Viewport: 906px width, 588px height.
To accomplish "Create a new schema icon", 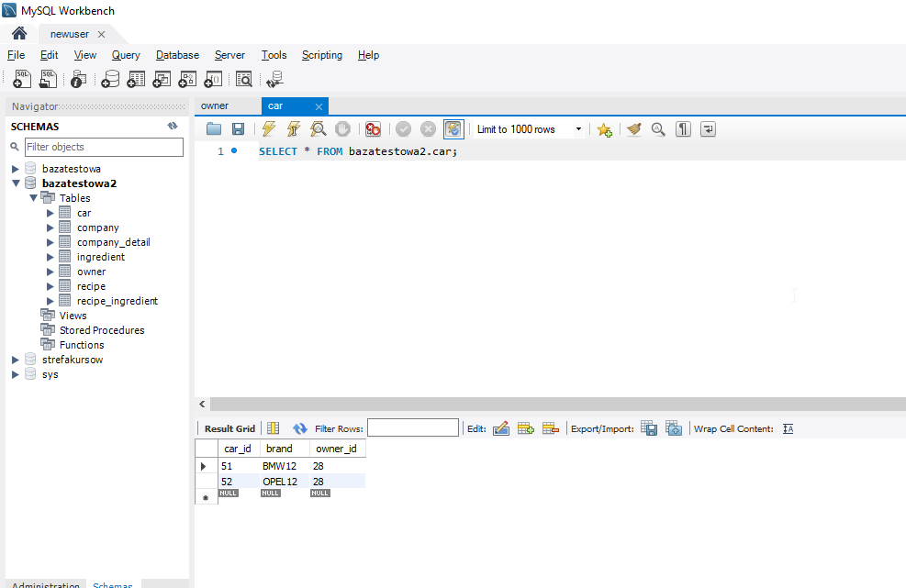I will [110, 79].
